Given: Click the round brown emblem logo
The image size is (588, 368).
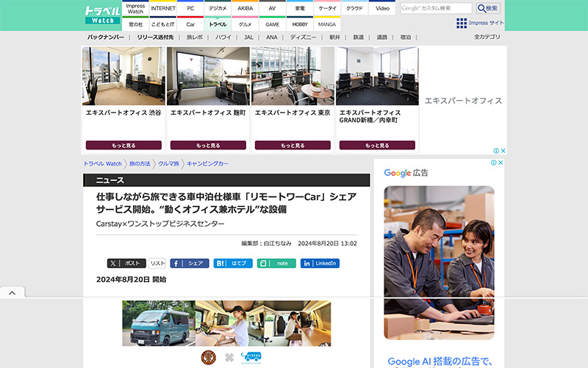Looking at the screenshot, I should pos(209,358).
